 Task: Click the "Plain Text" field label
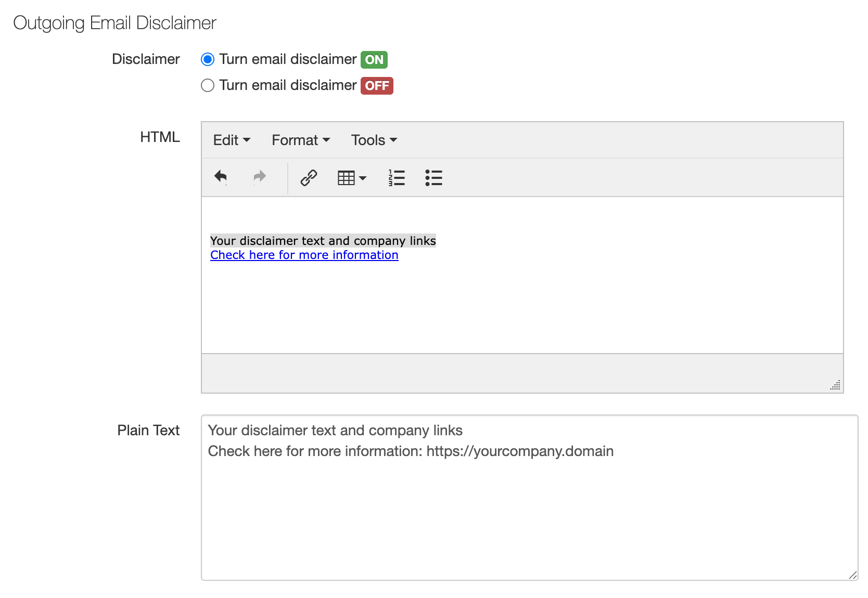point(148,431)
